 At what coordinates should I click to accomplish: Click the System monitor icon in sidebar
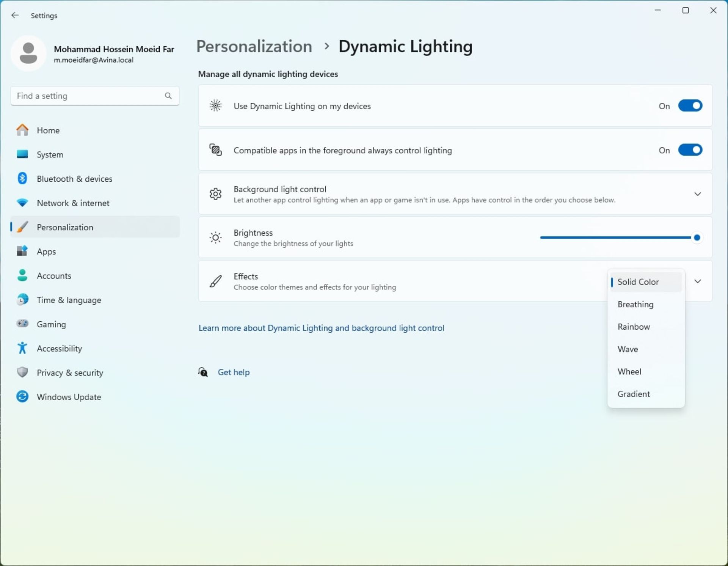tap(22, 154)
